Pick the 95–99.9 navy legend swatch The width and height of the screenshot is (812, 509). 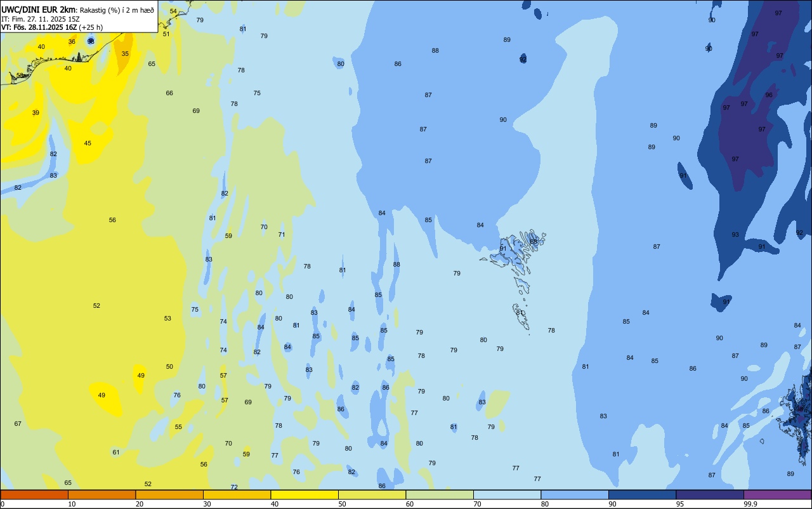(x=710, y=494)
